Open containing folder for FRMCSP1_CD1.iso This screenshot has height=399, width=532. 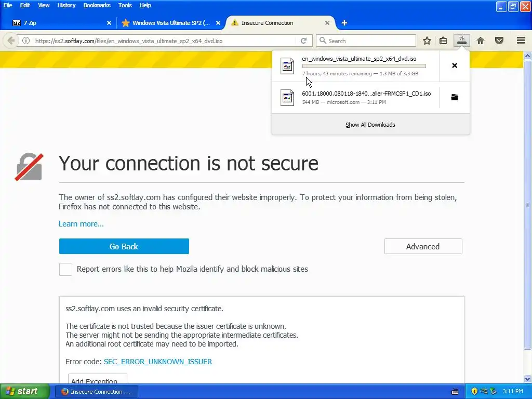455,97
